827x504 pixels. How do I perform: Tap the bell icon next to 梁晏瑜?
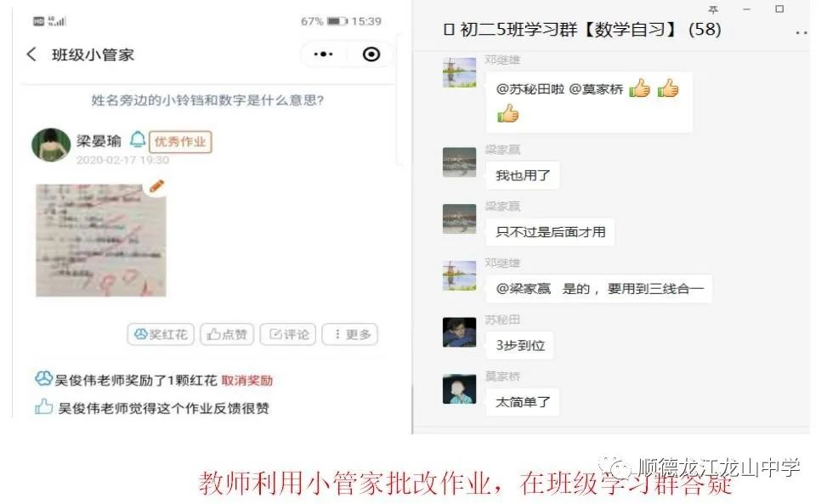[138, 139]
